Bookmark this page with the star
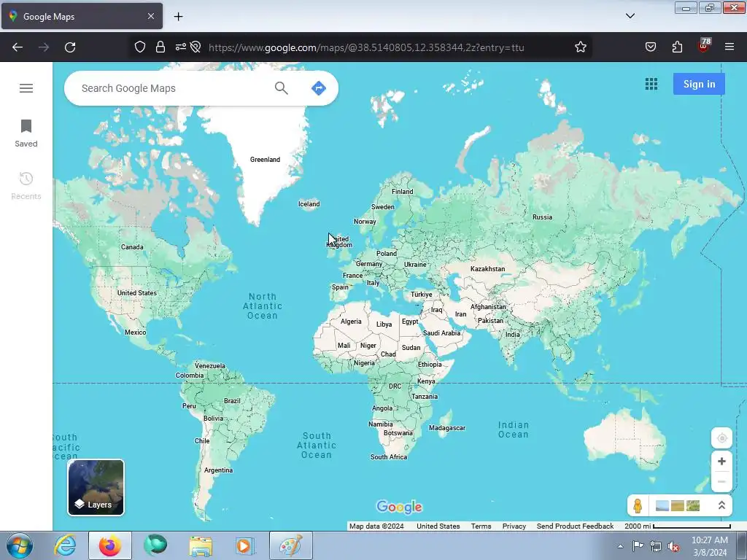This screenshot has height=560, width=747. coord(580,47)
